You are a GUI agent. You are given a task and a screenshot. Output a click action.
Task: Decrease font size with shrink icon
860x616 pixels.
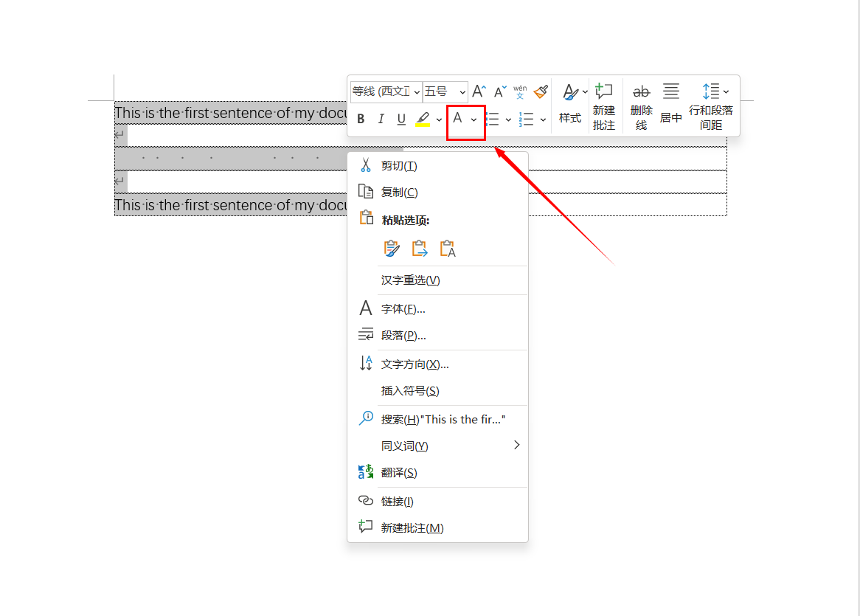click(x=499, y=91)
